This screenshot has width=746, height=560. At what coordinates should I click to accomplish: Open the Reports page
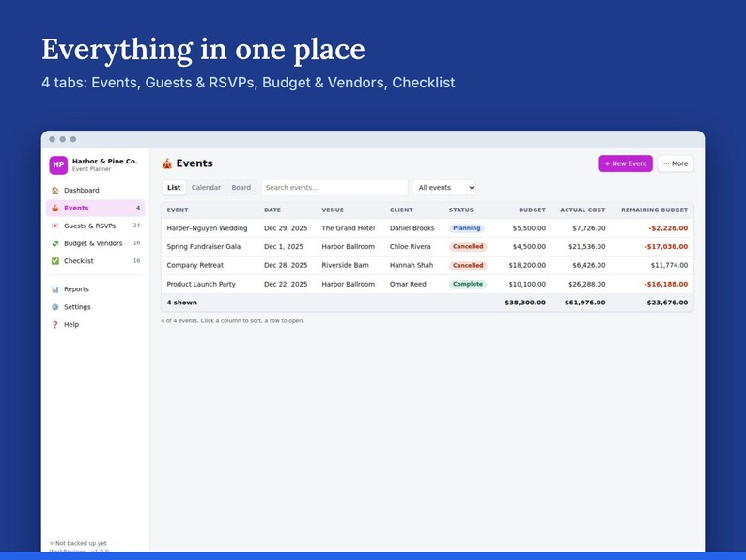coord(95,289)
